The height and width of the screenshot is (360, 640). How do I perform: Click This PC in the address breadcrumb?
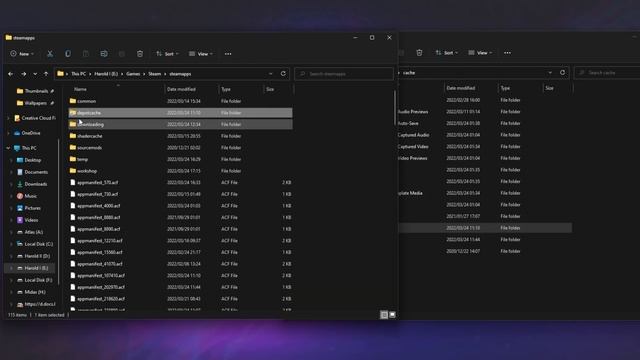click(x=78, y=74)
